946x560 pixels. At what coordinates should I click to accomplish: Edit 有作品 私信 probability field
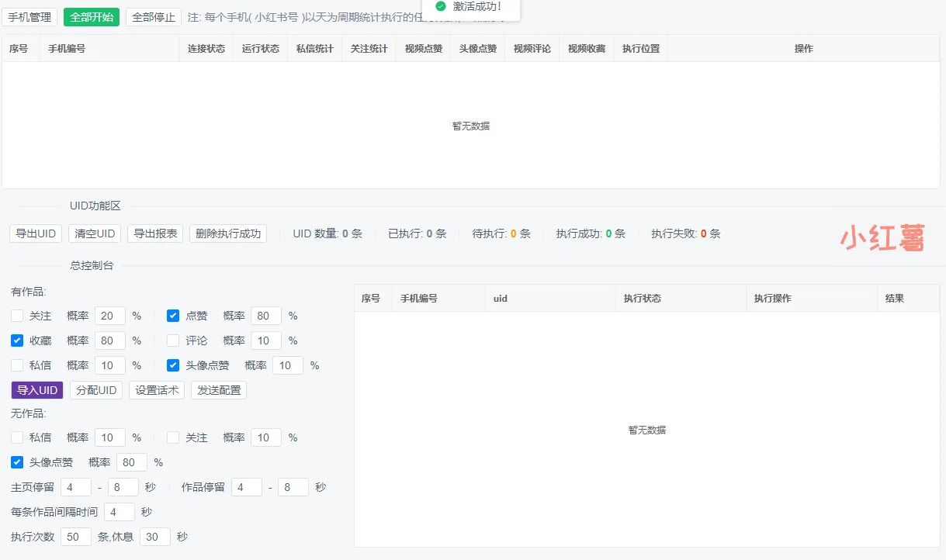click(x=110, y=365)
